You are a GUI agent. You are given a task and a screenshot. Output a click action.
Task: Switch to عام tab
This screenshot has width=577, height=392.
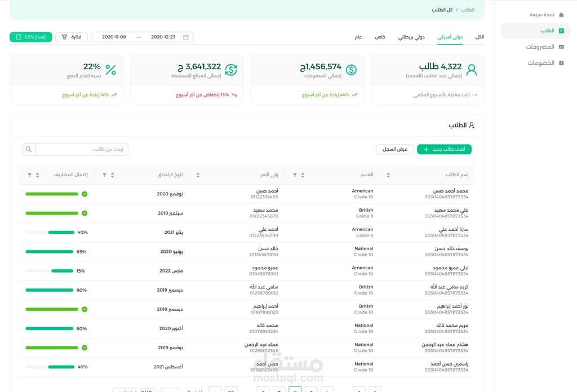tap(358, 37)
